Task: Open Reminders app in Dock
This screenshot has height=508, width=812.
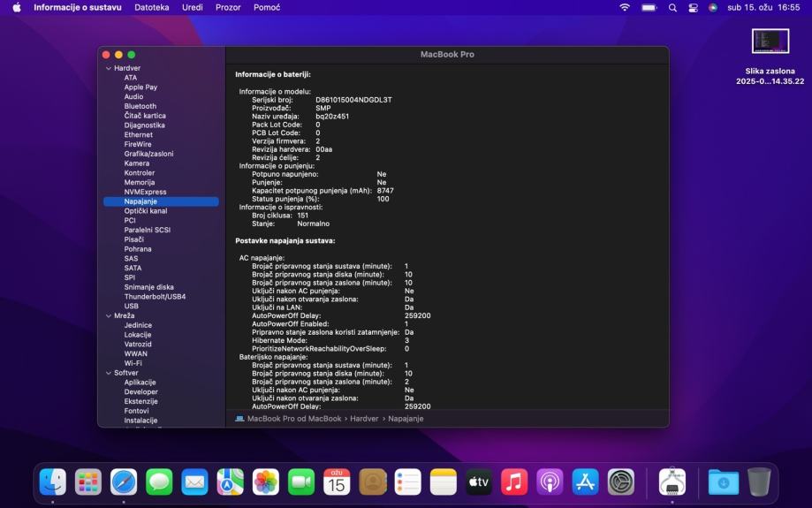Action: (407, 482)
